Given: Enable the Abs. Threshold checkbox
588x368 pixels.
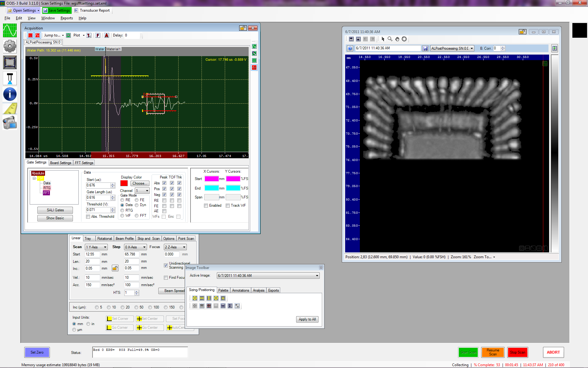Looking at the screenshot, I should (88, 217).
